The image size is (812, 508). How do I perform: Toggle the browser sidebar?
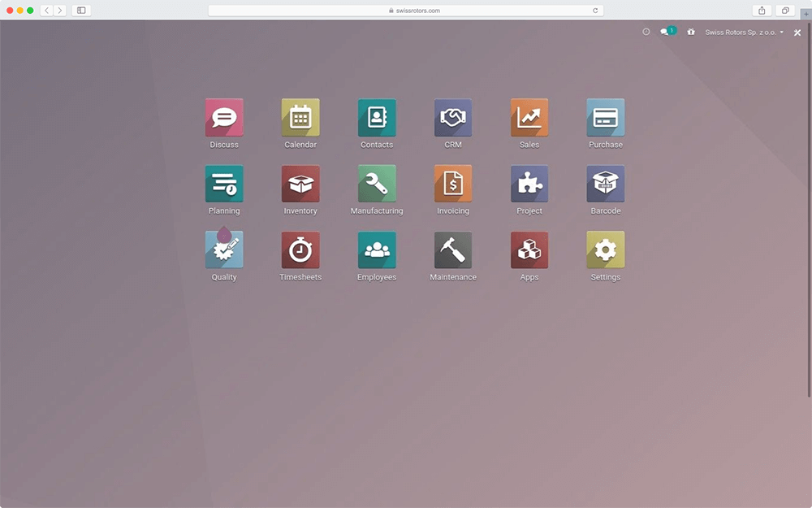point(81,11)
